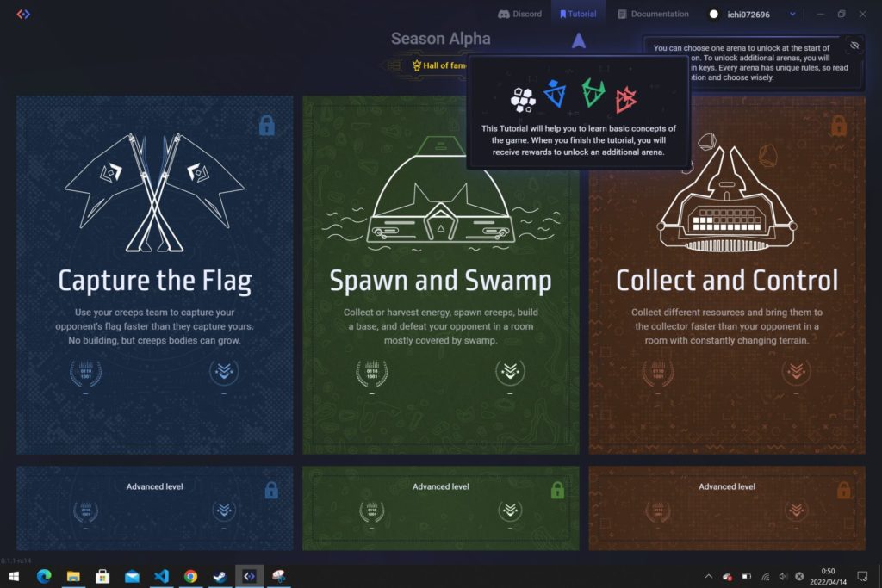Image resolution: width=882 pixels, height=588 pixels.
Task: Open Visual Studio Code from taskbar
Action: (161, 576)
